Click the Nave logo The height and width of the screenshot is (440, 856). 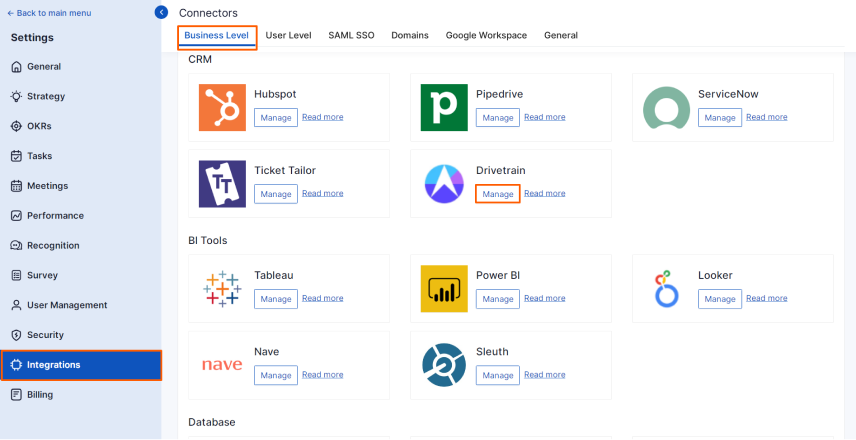click(x=222, y=365)
